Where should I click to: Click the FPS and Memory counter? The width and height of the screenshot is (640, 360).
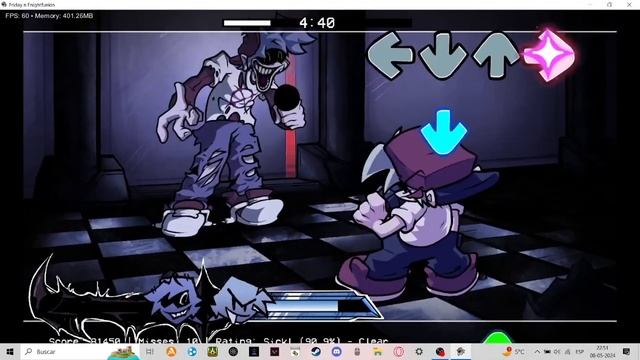49,16
